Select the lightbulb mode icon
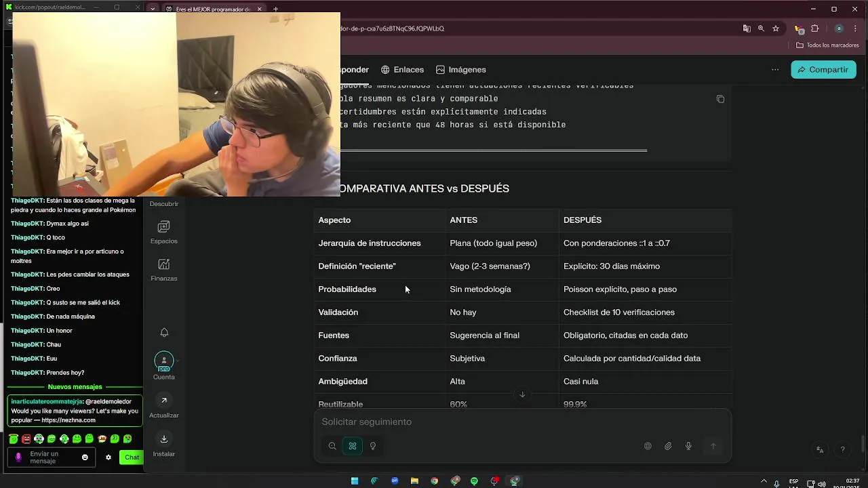Screen dimensions: 868x488 [372, 446]
